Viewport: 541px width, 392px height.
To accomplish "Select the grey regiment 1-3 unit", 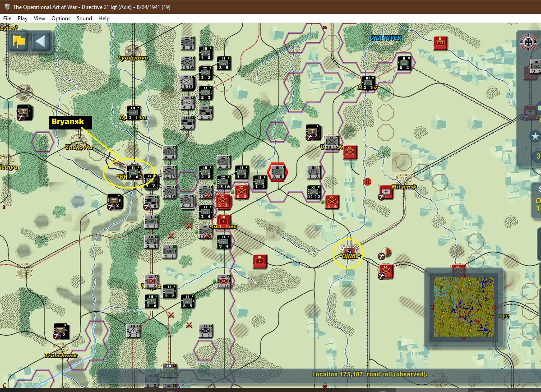I will pos(314,172).
